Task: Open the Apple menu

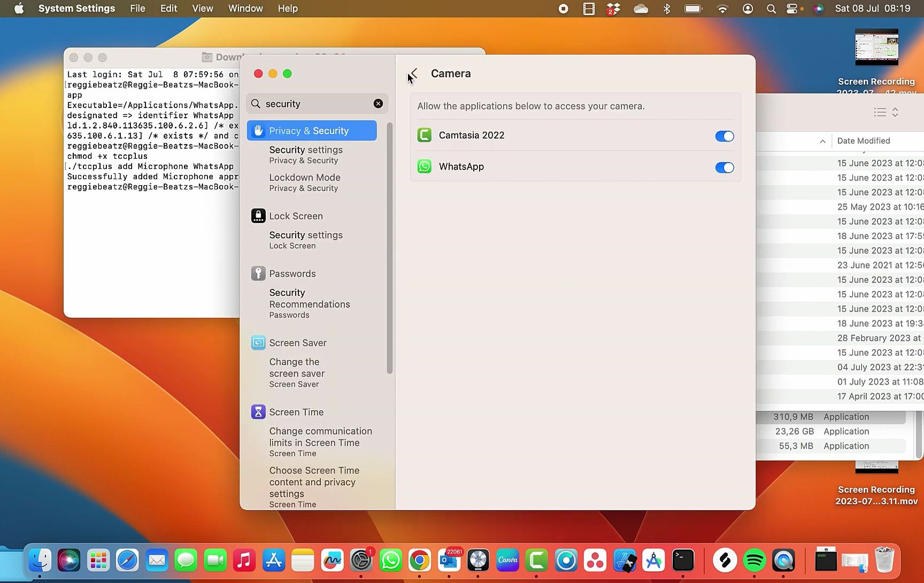Action: coord(19,9)
